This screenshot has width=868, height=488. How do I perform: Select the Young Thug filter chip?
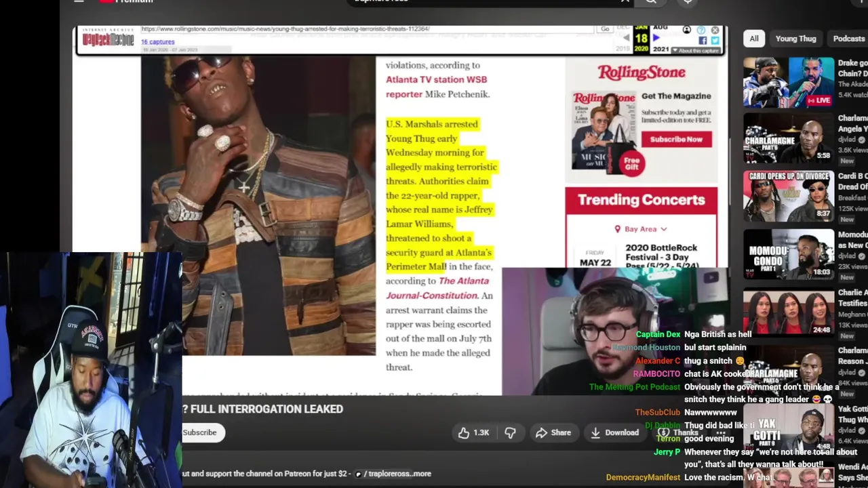click(795, 39)
